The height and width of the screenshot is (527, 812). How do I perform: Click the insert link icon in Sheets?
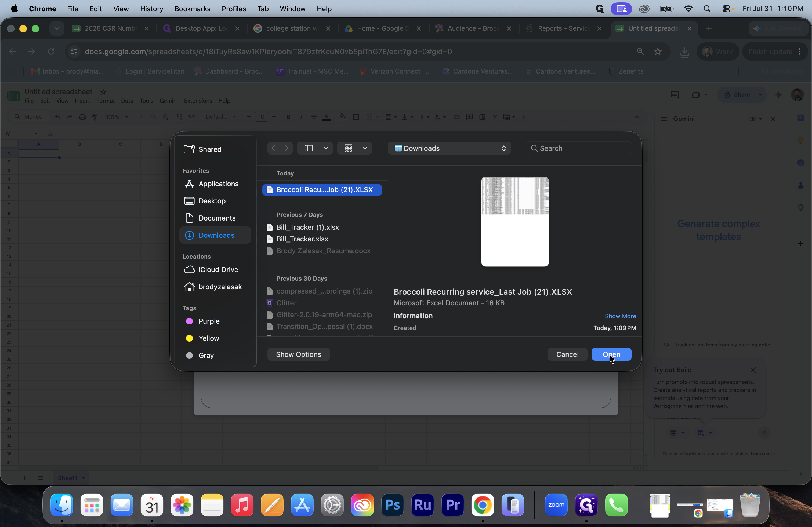tap(456, 117)
